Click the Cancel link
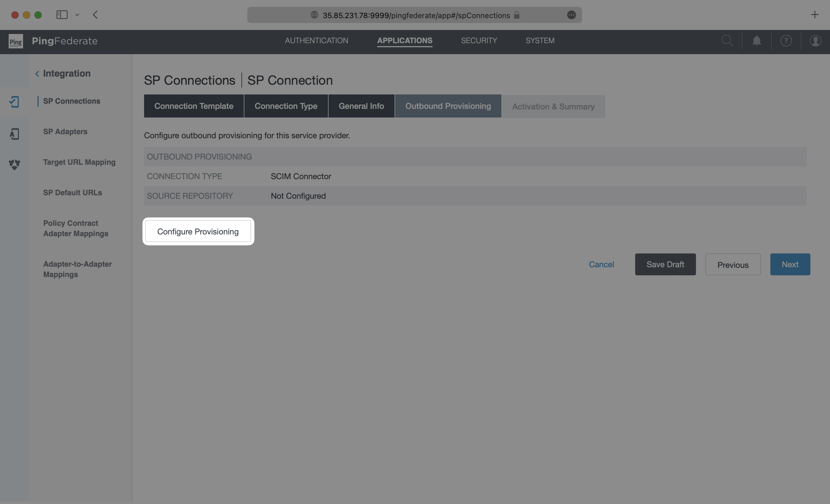Image resolution: width=830 pixels, height=504 pixels. [601, 264]
